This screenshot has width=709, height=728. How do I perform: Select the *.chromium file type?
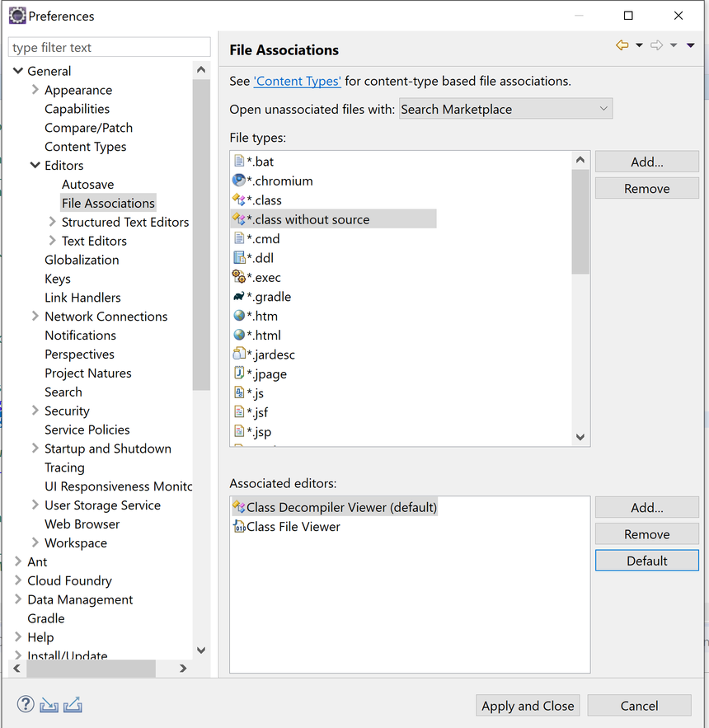click(279, 181)
